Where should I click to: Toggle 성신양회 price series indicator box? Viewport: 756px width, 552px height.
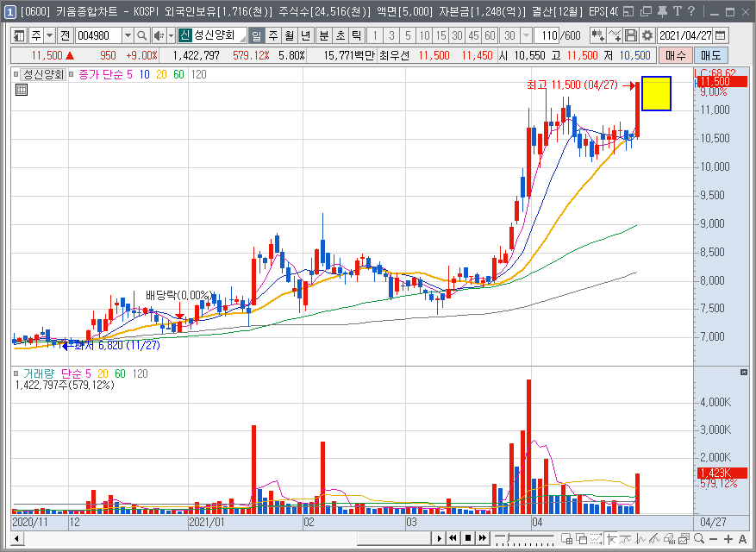[16, 74]
